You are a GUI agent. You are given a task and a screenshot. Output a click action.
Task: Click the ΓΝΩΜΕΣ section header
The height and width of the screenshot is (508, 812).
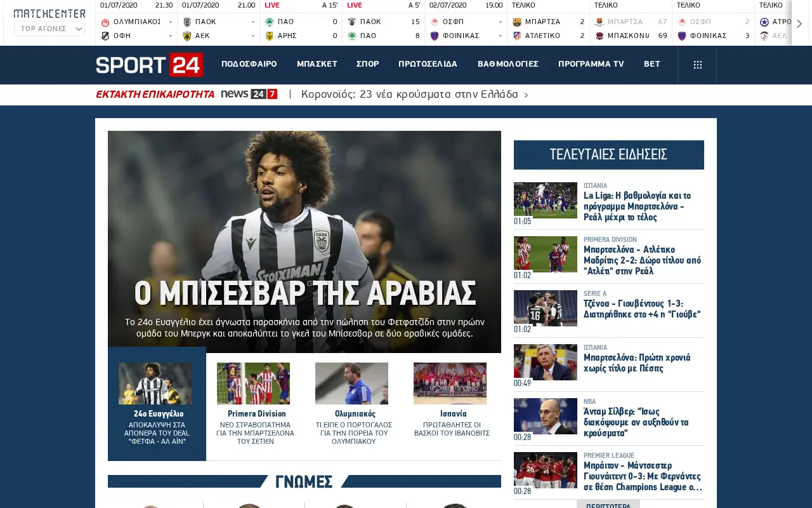(x=304, y=482)
